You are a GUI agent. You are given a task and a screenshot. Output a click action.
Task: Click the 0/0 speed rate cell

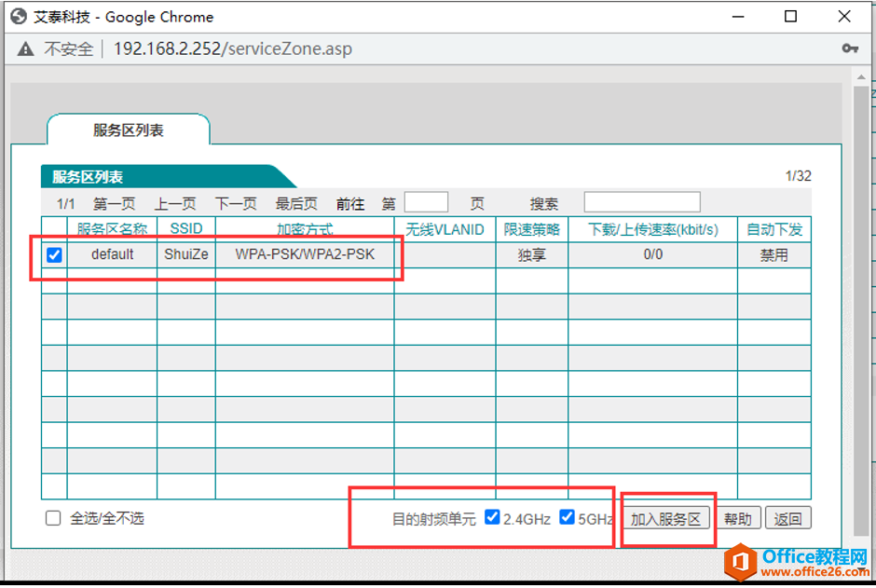[x=652, y=254]
